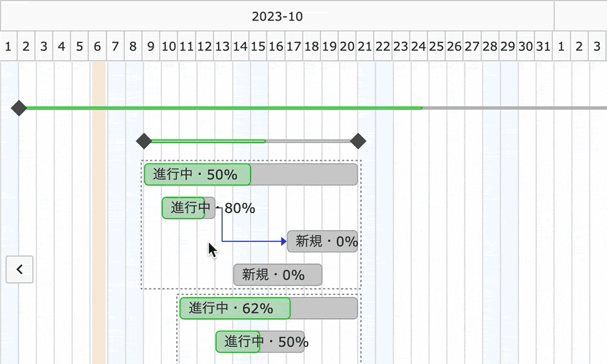Screen dimensions: 607x364
Task: Select day 31 in the date header
Action: 543,47
